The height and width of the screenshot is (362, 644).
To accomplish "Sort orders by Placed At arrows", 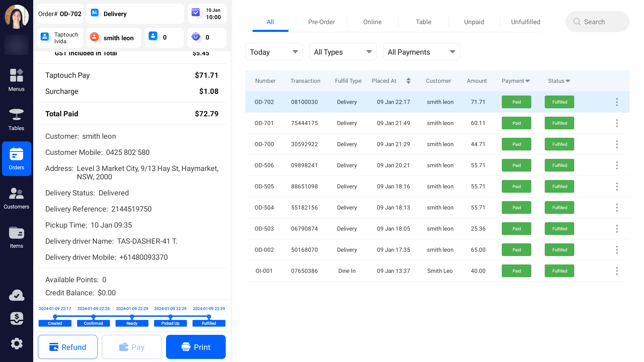I will (408, 81).
